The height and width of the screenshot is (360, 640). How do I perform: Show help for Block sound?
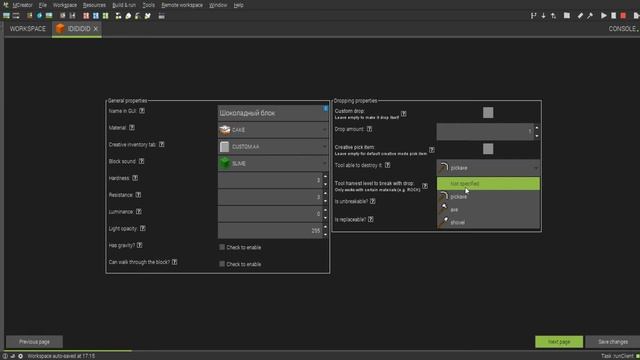(x=141, y=161)
